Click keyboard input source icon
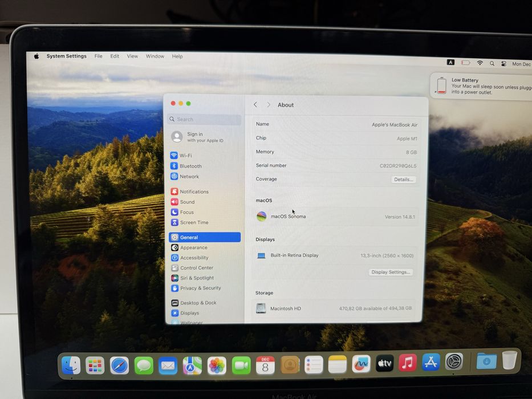Viewport: 532px width, 399px height. click(x=450, y=62)
